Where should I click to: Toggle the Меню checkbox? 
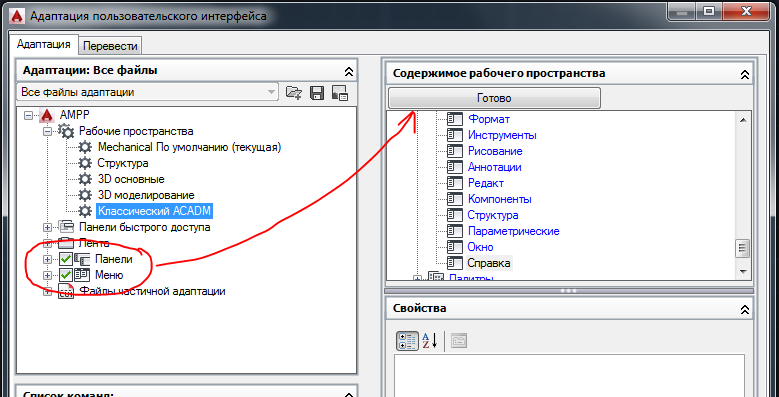[x=66, y=275]
